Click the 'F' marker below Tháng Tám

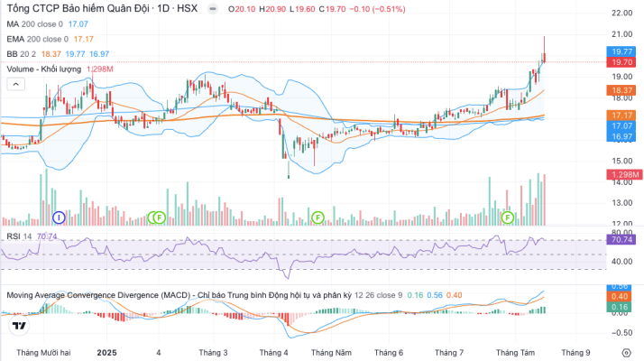[508, 218]
